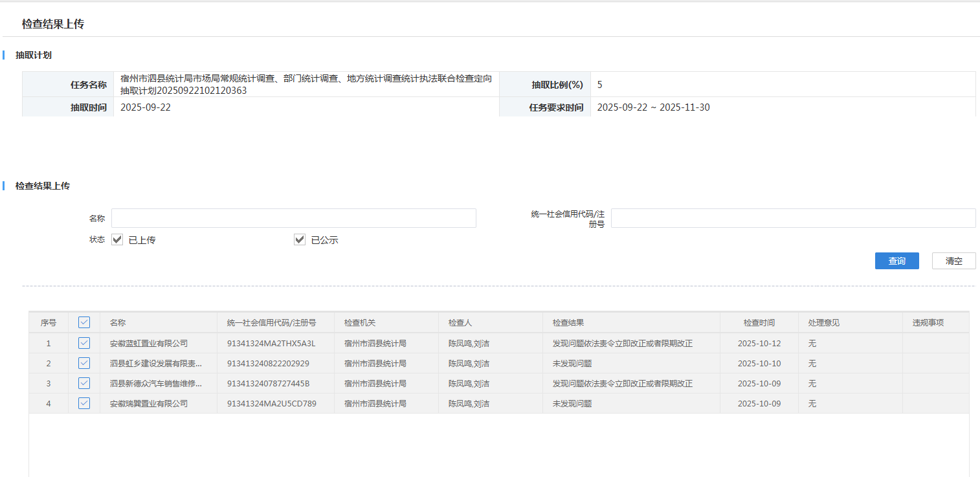Toggle the 已上传 status checkbox
Image resolution: width=980 pixels, height=477 pixels.
pyautogui.click(x=117, y=239)
